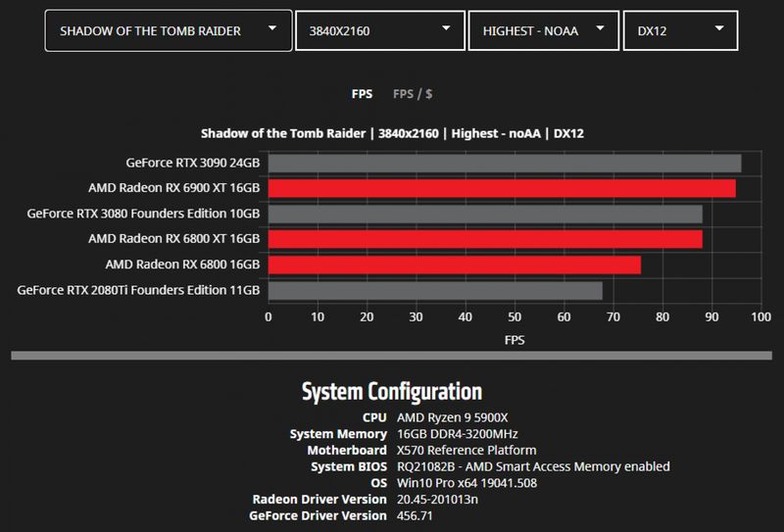Click the GeForce driver version 456.71

point(415,515)
